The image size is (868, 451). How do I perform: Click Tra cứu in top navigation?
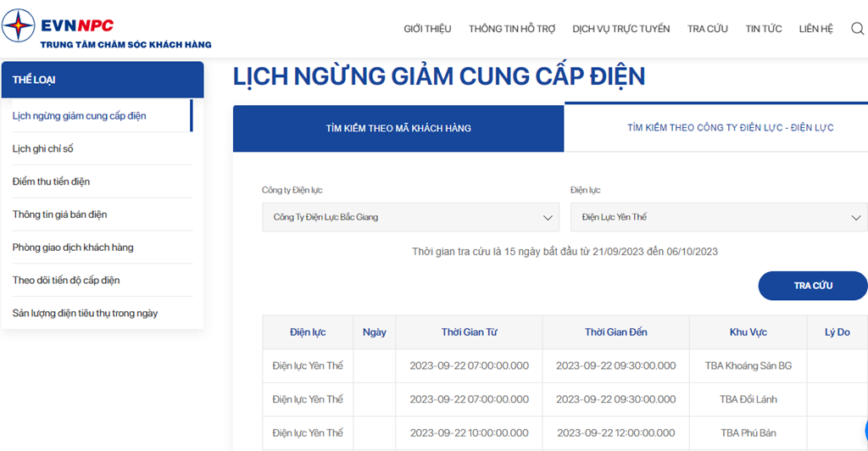[707, 29]
